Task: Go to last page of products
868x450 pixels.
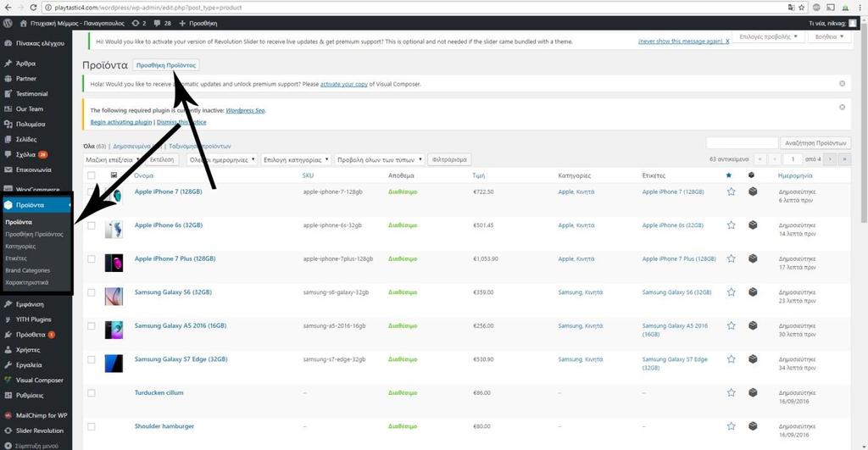Action: click(844, 159)
